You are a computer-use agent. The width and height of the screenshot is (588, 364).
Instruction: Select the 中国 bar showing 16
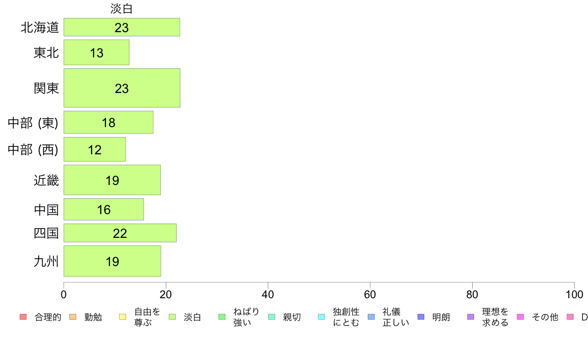pyautogui.click(x=103, y=209)
